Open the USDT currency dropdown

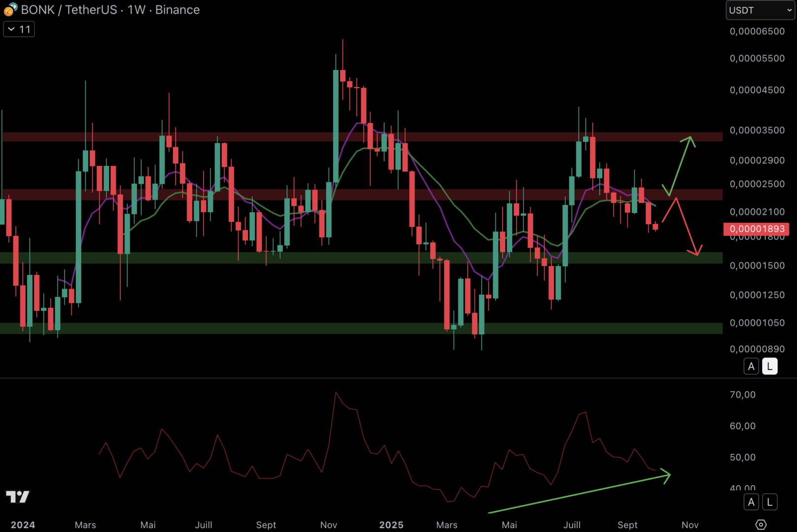[760, 10]
